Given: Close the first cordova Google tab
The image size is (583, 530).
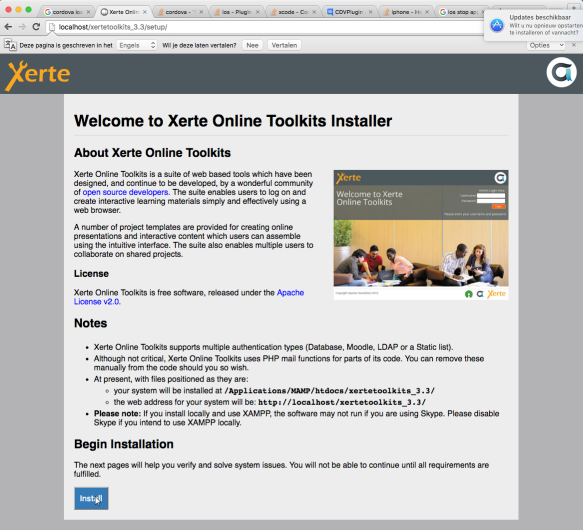Looking at the screenshot, I should pyautogui.click(x=88, y=12).
